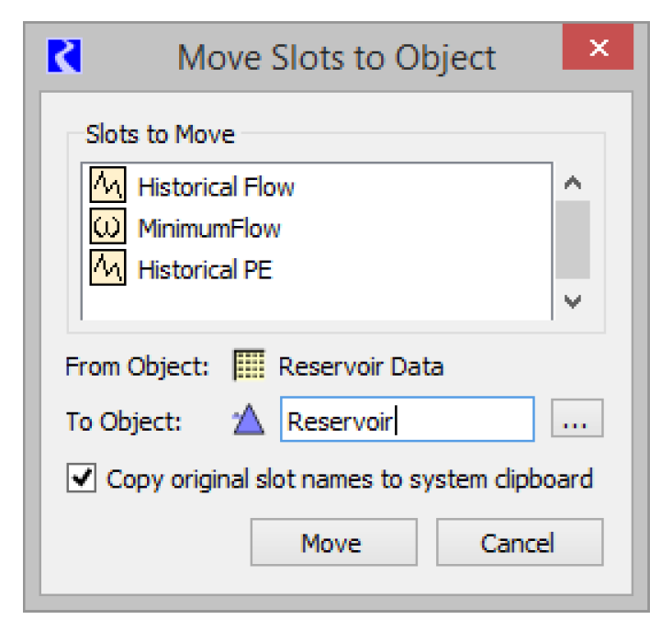672x631 pixels.
Task: Select the Historical PE slot name
Action: click(205, 269)
